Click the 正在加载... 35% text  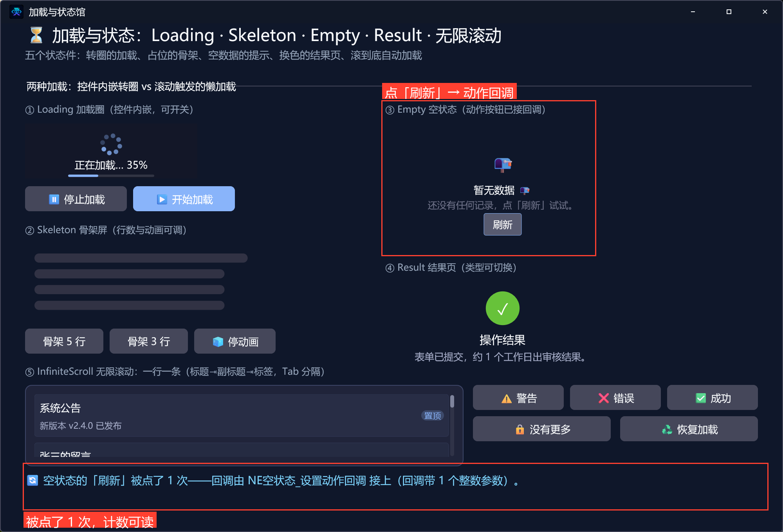click(x=111, y=165)
